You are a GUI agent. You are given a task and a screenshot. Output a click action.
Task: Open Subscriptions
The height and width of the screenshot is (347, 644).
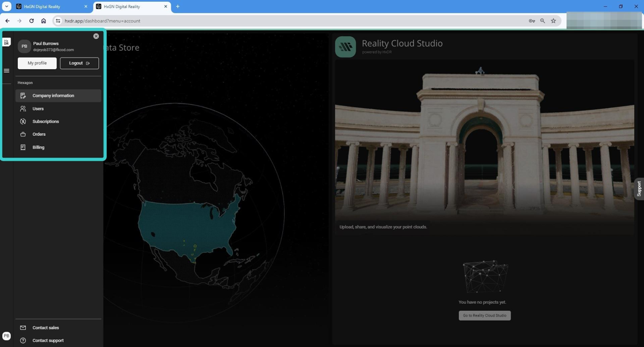coord(58,121)
